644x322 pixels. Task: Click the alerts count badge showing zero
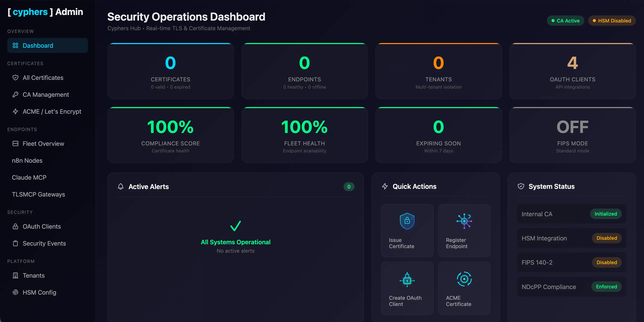click(x=349, y=186)
